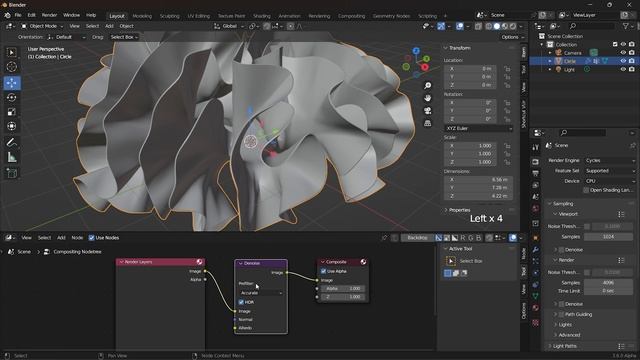Click the zoom magnifier viewport gizmo

[x=427, y=85]
